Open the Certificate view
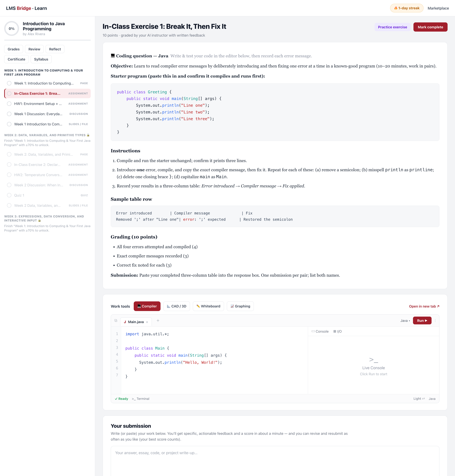Screen dimensions: 455x476 tap(16, 59)
